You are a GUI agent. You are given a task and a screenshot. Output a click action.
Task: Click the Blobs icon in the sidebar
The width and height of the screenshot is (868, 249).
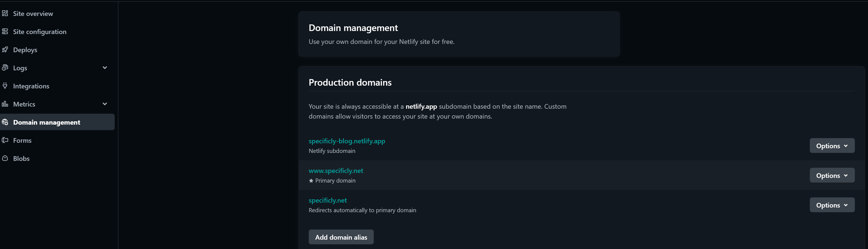[x=5, y=158]
